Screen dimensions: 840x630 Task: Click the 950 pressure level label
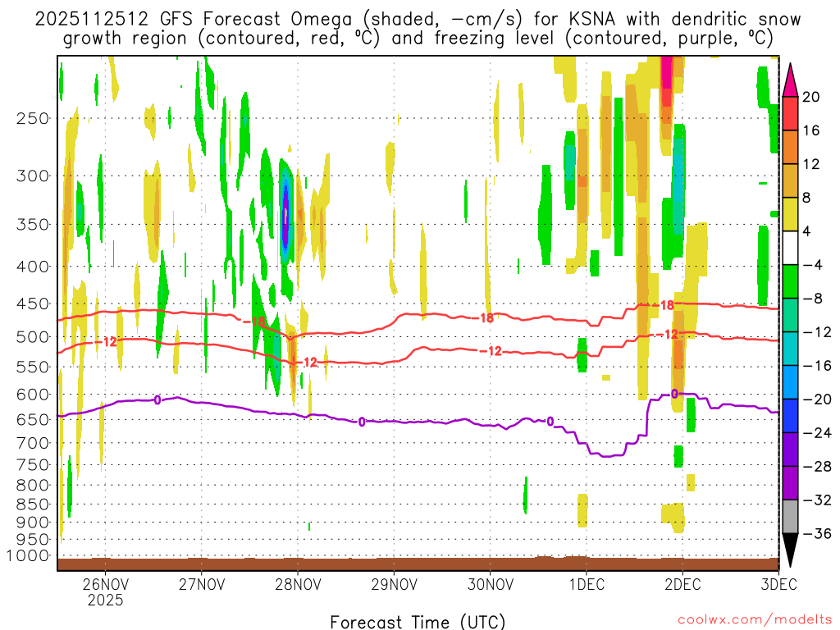(x=33, y=540)
